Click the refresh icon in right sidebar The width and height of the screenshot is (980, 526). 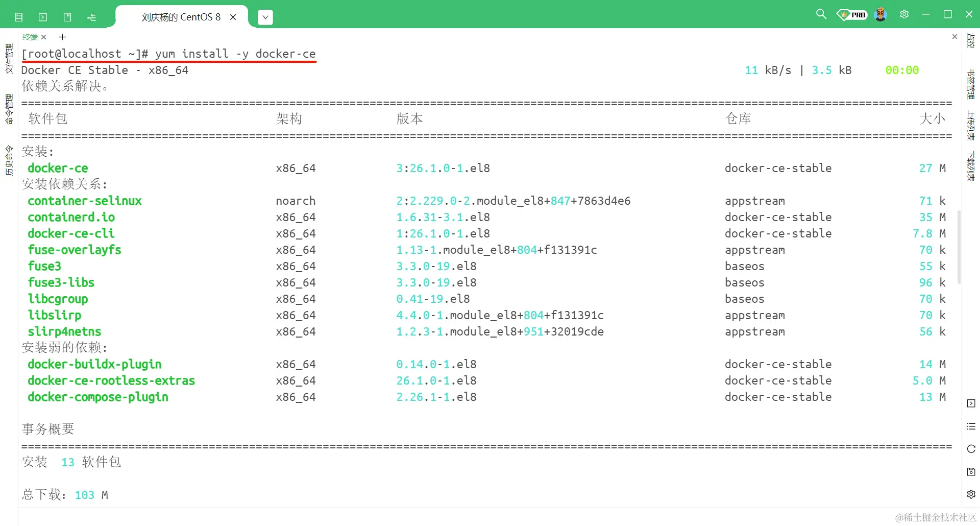[971, 449]
